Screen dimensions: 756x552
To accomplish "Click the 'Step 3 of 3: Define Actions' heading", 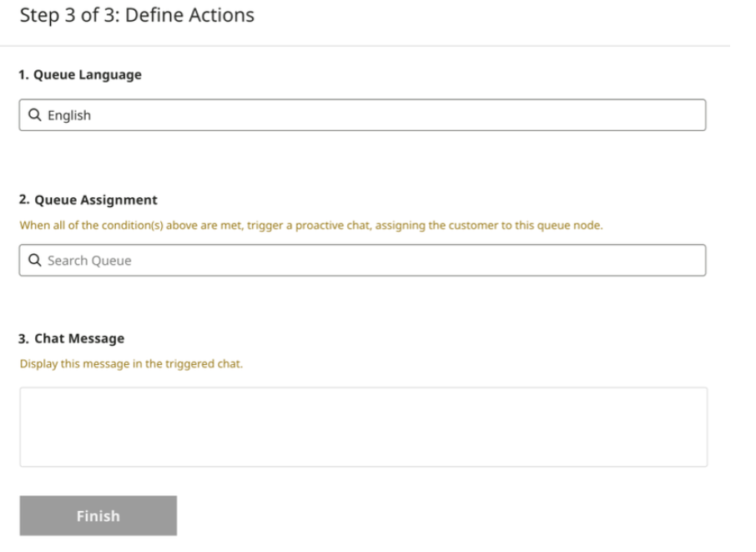I will (x=137, y=15).
